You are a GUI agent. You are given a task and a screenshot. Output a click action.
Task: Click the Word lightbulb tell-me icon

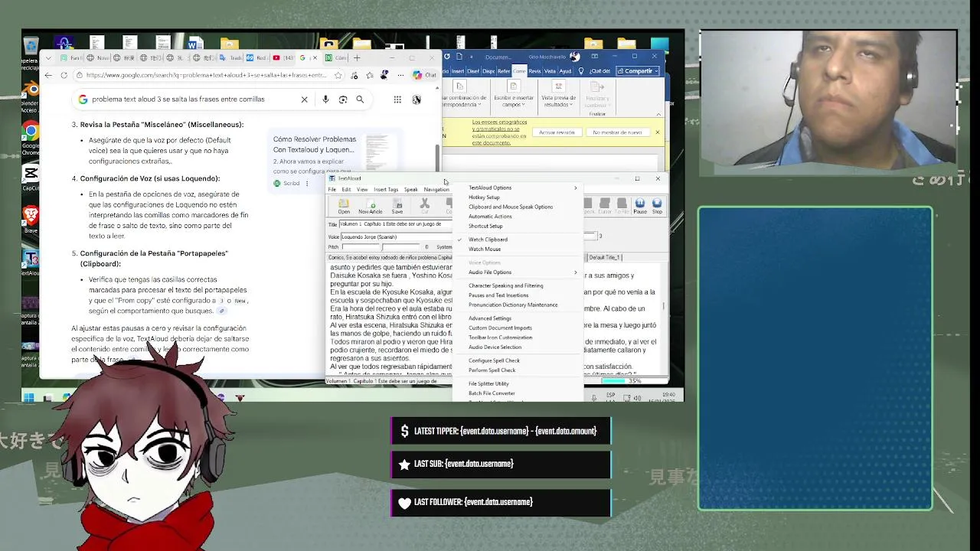click(581, 70)
